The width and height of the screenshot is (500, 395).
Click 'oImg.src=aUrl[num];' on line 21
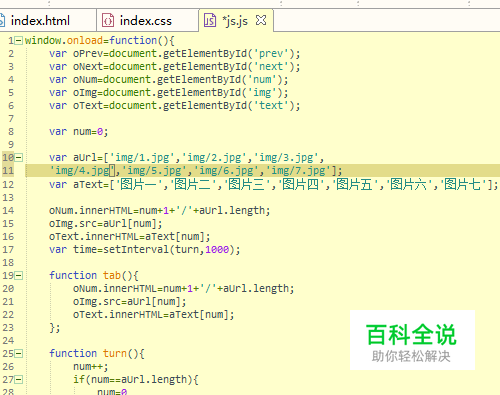(130, 302)
